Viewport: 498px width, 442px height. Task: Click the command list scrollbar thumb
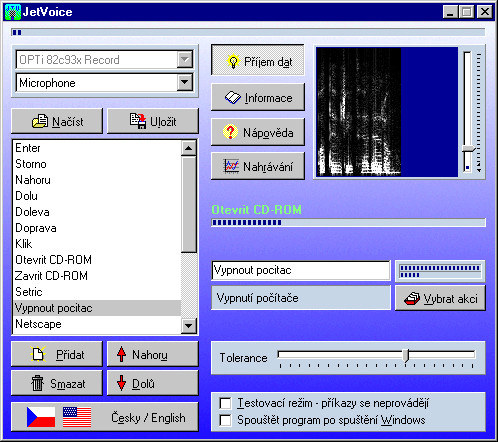click(189, 204)
